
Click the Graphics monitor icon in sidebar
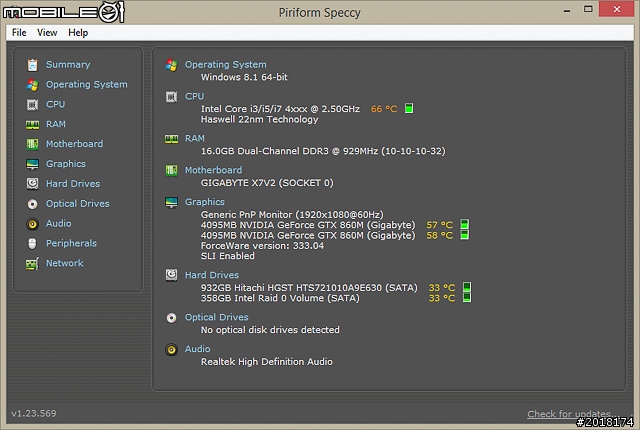click(x=33, y=164)
